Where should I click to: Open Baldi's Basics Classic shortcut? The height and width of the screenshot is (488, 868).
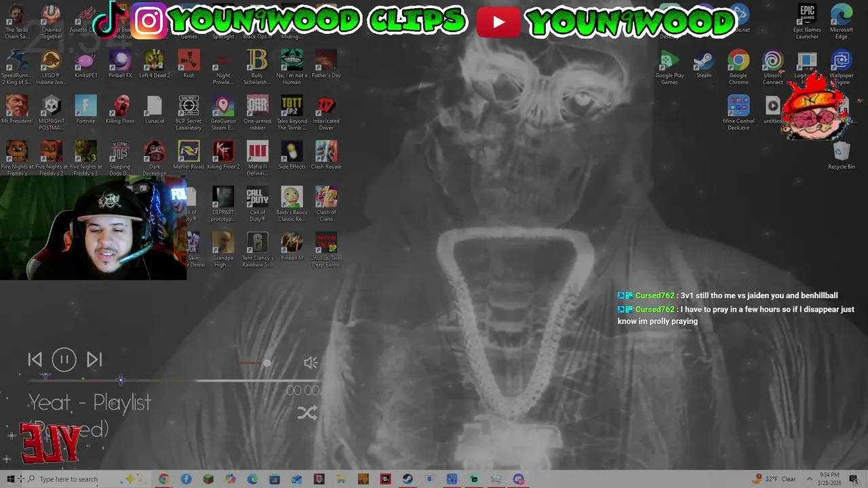click(x=292, y=204)
